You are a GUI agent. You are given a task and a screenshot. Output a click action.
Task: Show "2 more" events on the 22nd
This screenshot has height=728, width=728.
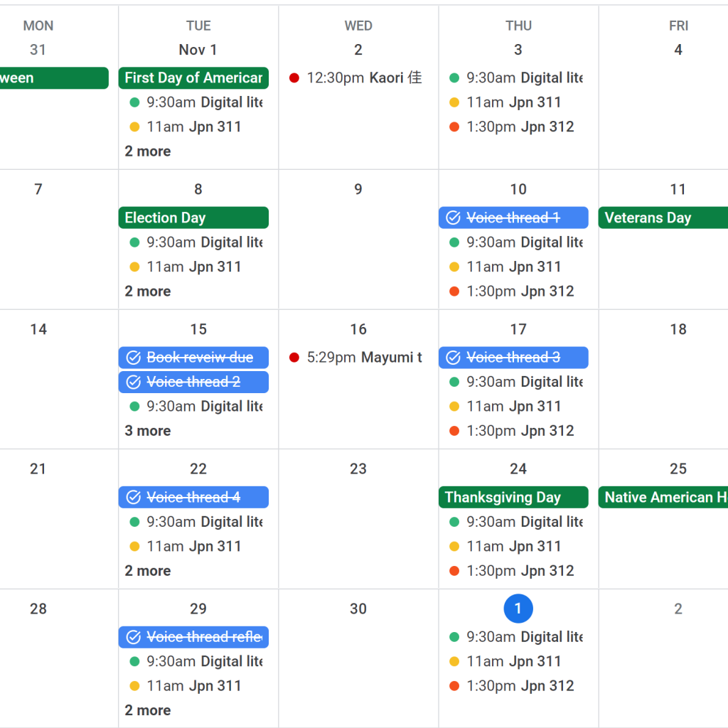[148, 571]
